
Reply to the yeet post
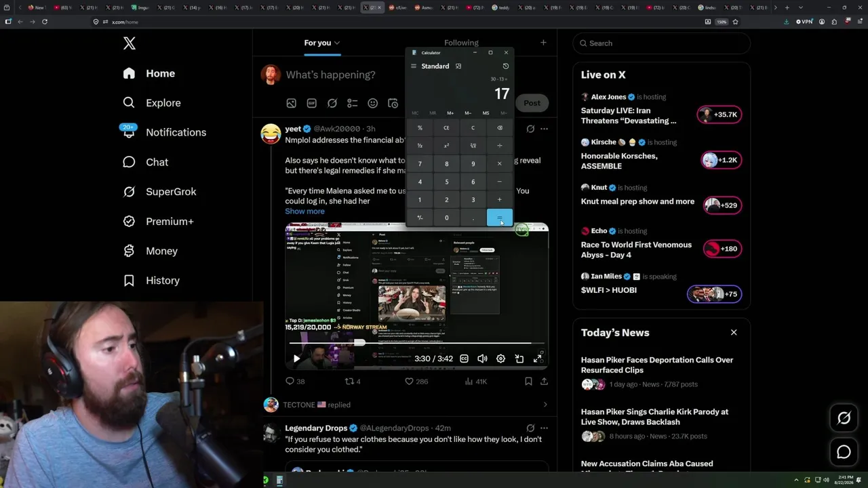(295, 382)
